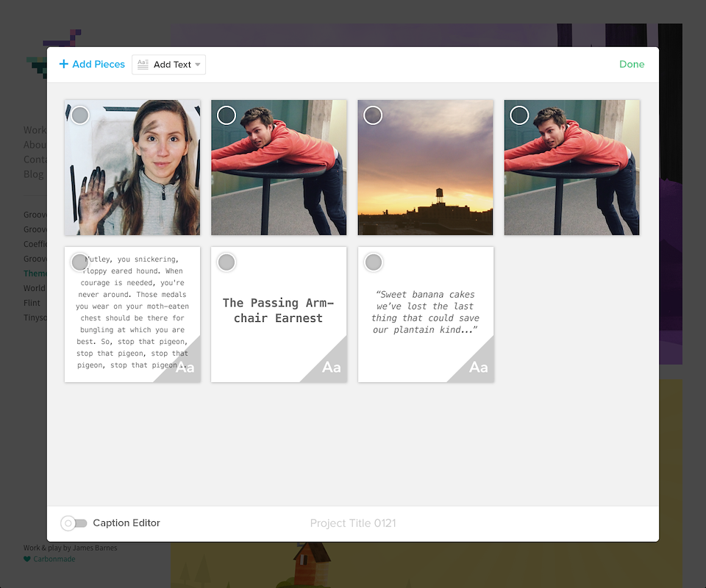Select the circle on the banana cakes quote

pyautogui.click(x=374, y=262)
